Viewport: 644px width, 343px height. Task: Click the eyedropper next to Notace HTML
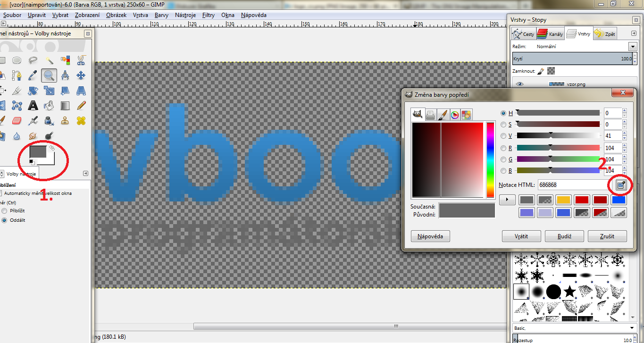click(x=621, y=185)
